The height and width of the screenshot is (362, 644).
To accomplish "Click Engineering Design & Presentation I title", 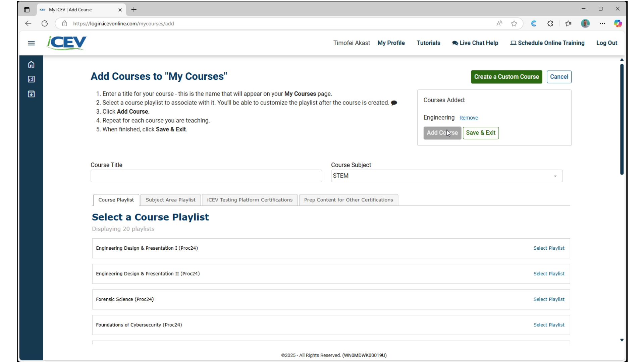I will 147,248.
